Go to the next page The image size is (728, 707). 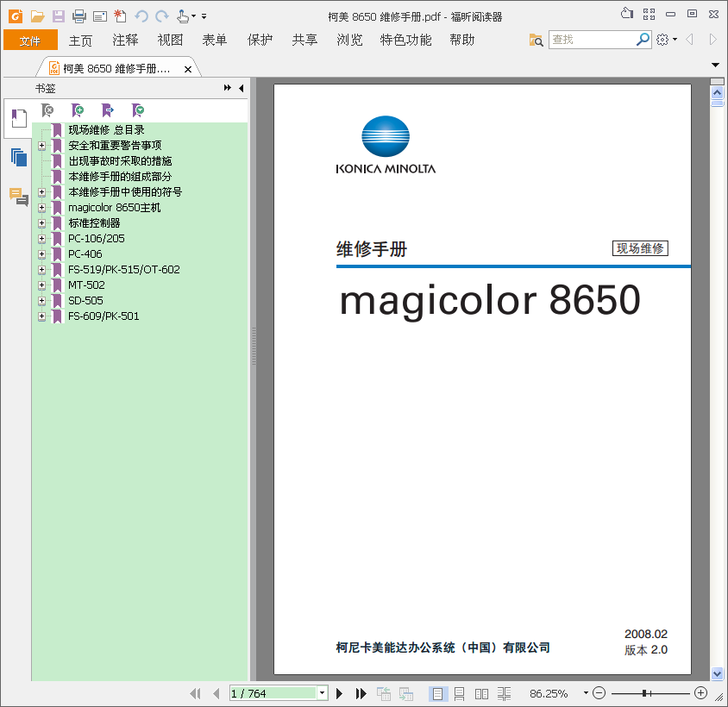click(x=339, y=693)
